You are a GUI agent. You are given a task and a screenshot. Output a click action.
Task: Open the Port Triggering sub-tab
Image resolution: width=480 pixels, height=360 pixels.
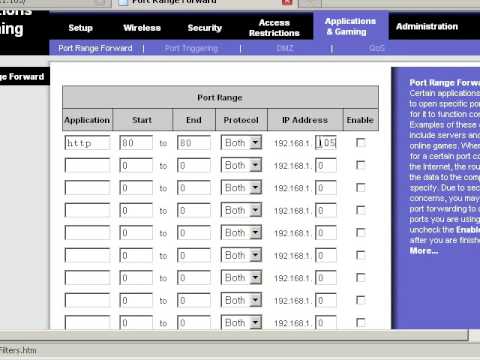[191, 49]
